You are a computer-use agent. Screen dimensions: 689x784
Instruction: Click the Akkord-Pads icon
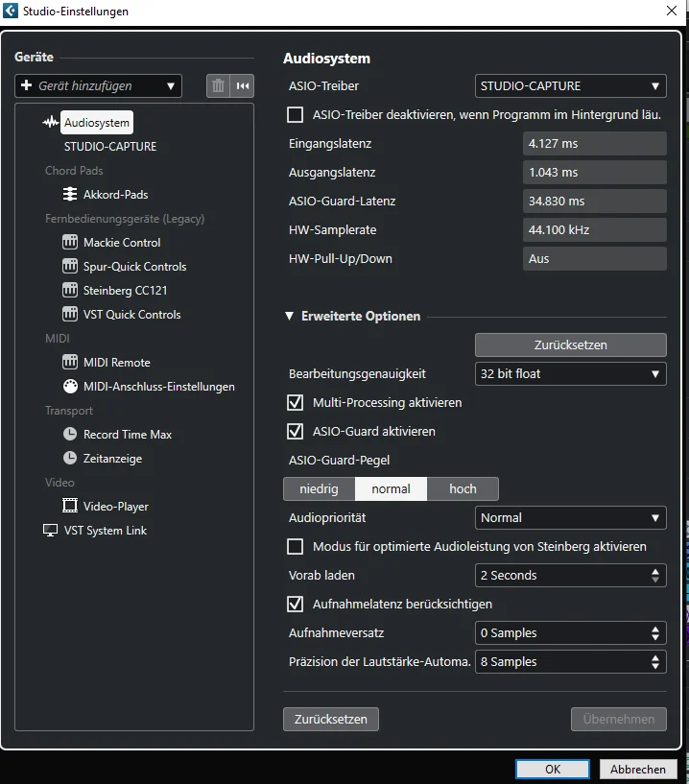coord(70,194)
